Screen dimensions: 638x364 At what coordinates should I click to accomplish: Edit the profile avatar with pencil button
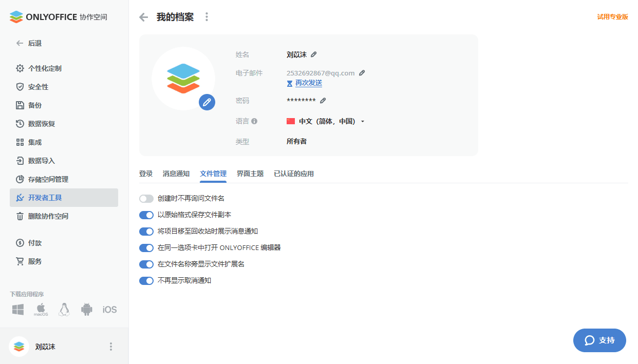tap(207, 102)
